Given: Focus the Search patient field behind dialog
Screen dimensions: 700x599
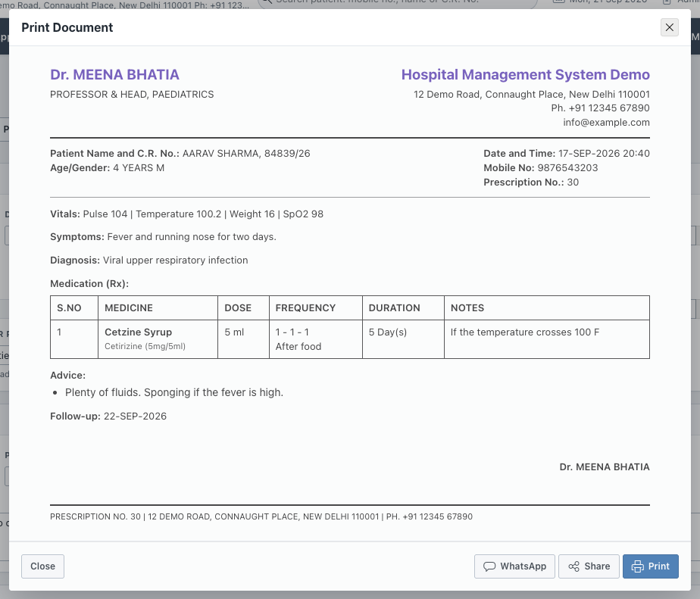Looking at the screenshot, I should coord(397,4).
